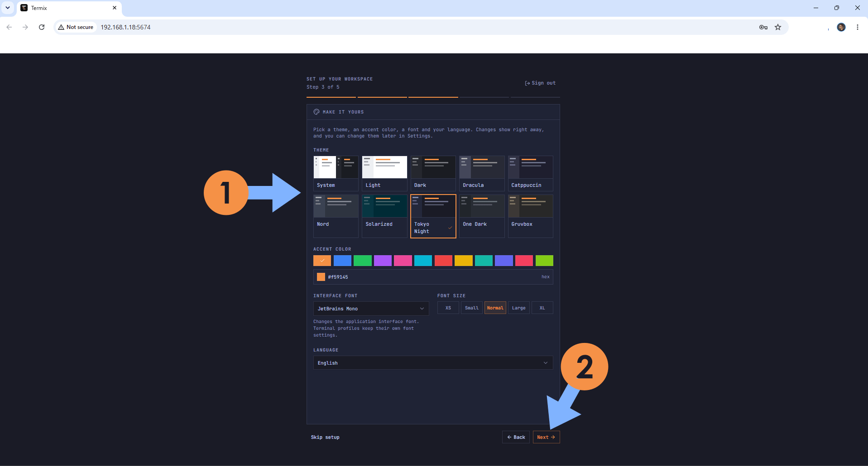Choose the Solarized theme
Image resolution: width=868 pixels, height=466 pixels.
pos(384,216)
